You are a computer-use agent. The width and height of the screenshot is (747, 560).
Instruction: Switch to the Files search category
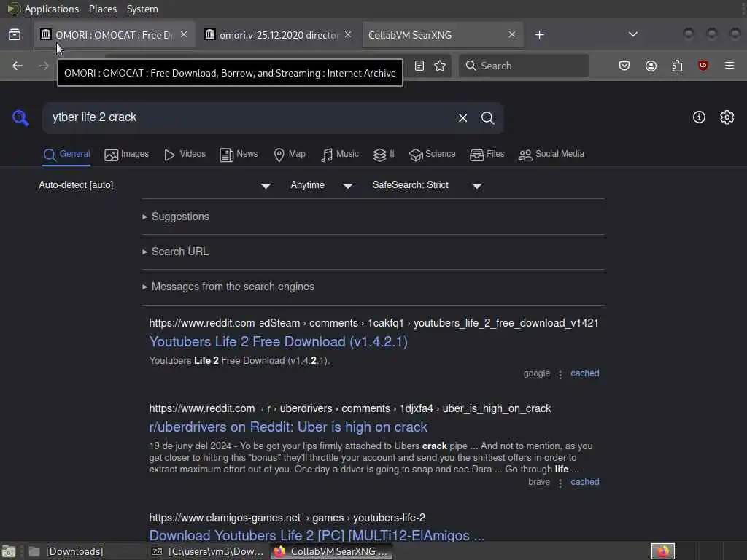click(x=487, y=155)
